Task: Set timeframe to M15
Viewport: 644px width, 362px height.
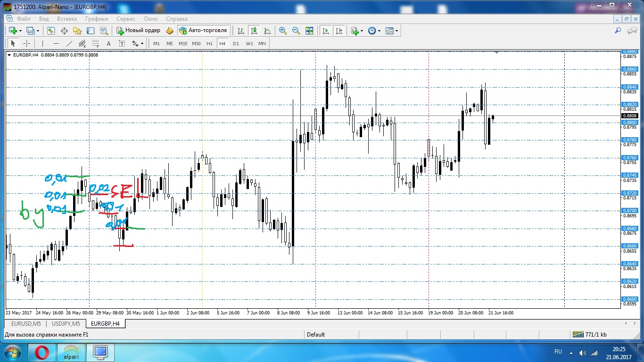Action: [x=183, y=43]
